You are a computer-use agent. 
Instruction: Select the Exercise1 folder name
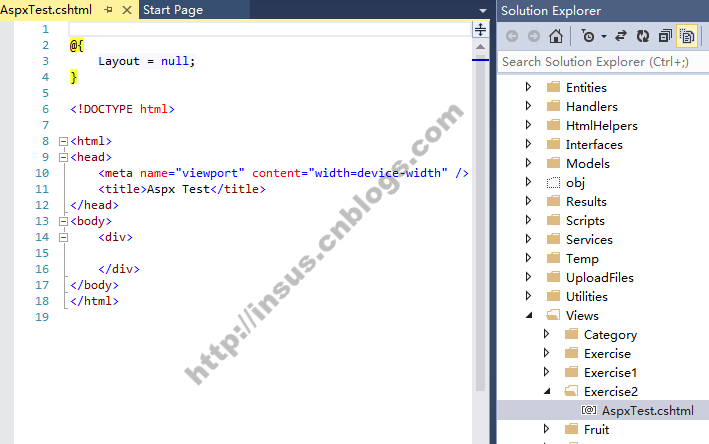(610, 373)
